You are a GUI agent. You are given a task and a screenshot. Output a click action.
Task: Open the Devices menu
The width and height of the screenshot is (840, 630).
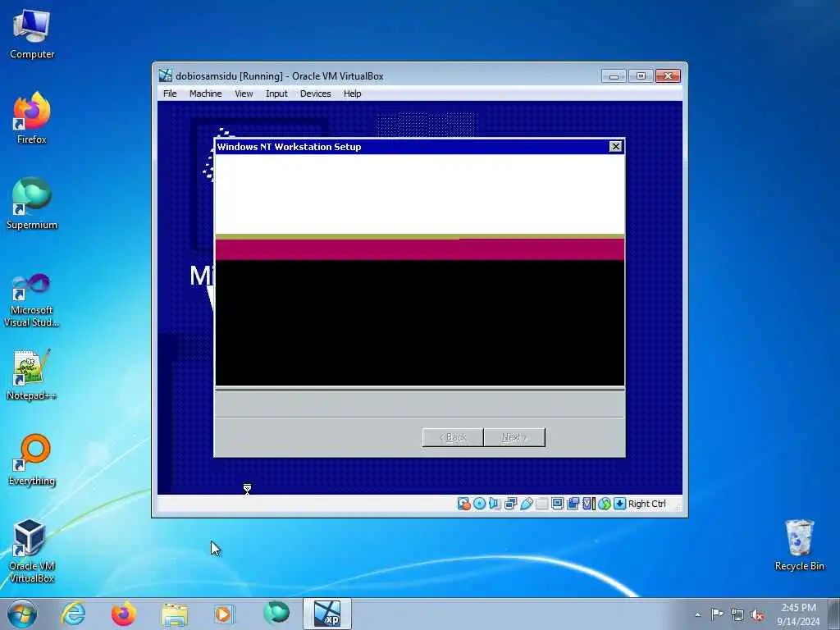coord(315,94)
